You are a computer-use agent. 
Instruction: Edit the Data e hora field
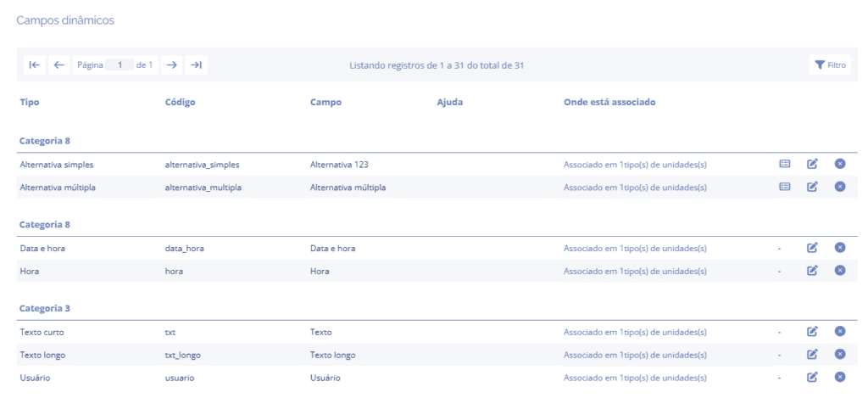812,248
